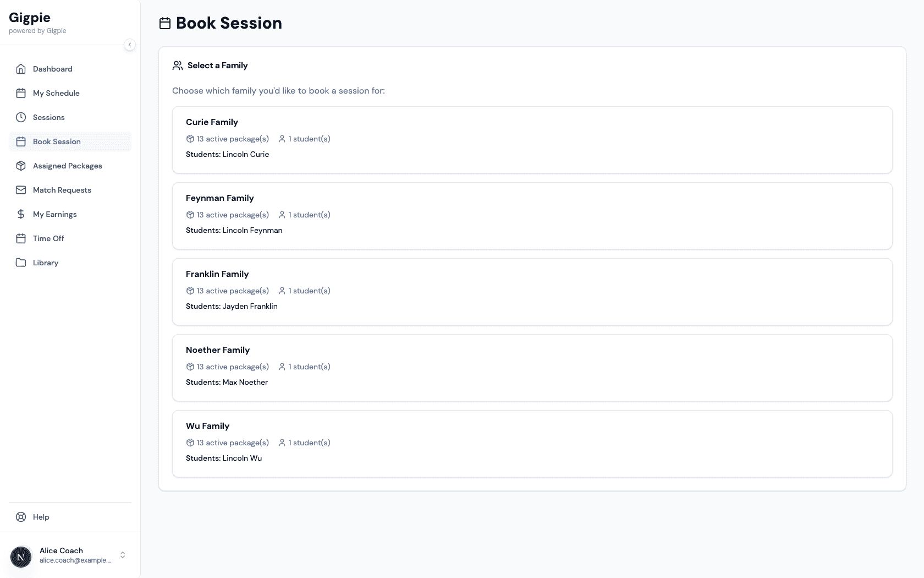
Task: Go to the Sessions page
Action: pyautogui.click(x=49, y=117)
